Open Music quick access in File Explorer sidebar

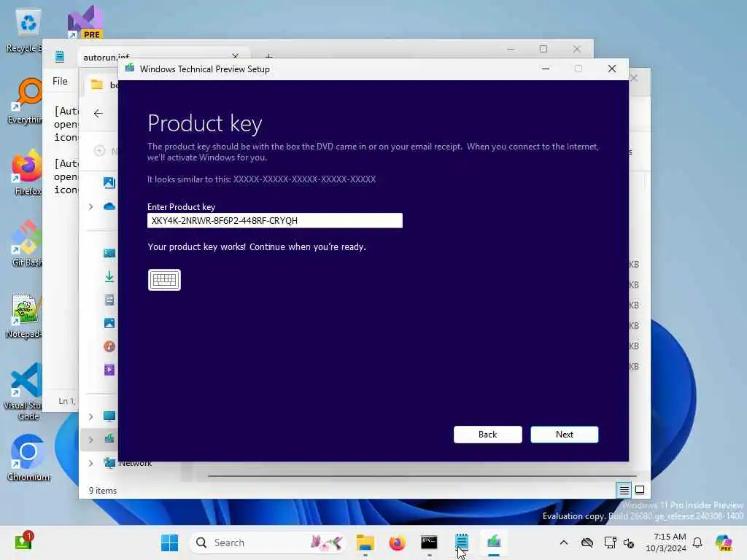(x=109, y=346)
